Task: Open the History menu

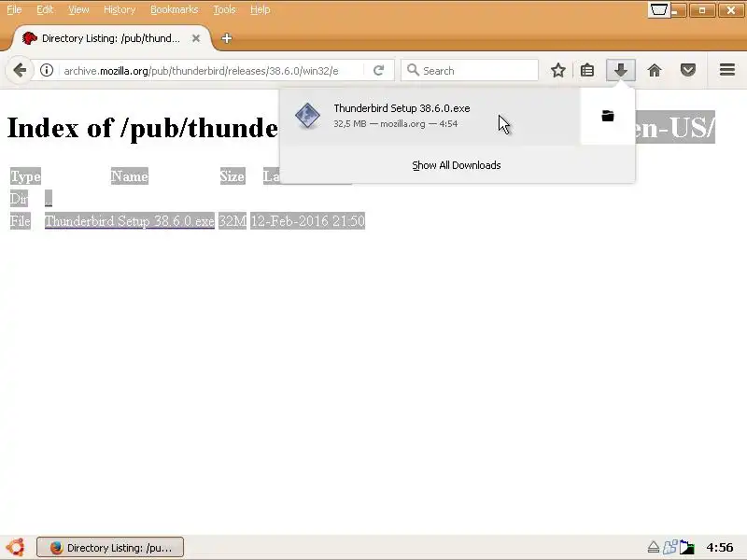Action: 120,9
